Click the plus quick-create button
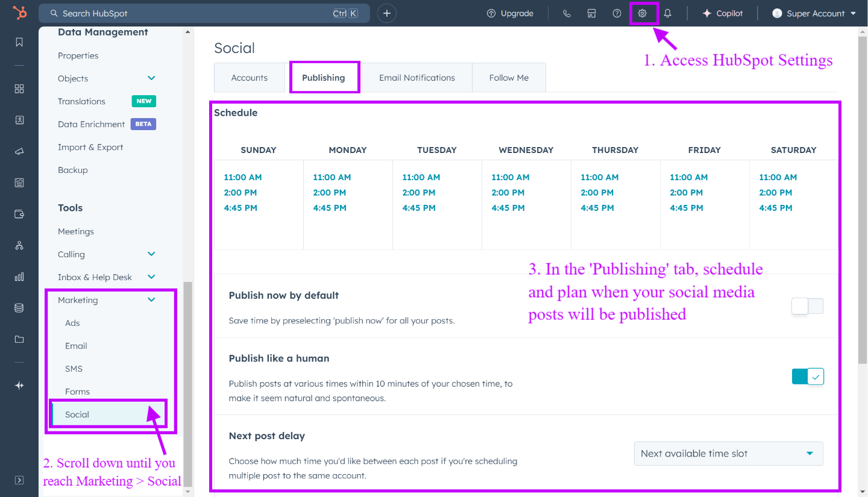This screenshot has height=497, width=868. 387,13
